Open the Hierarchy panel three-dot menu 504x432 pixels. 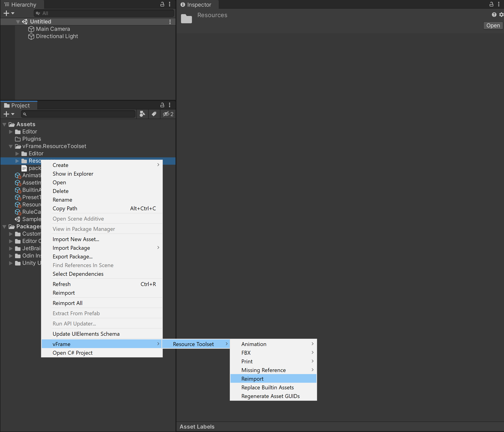[x=170, y=4]
